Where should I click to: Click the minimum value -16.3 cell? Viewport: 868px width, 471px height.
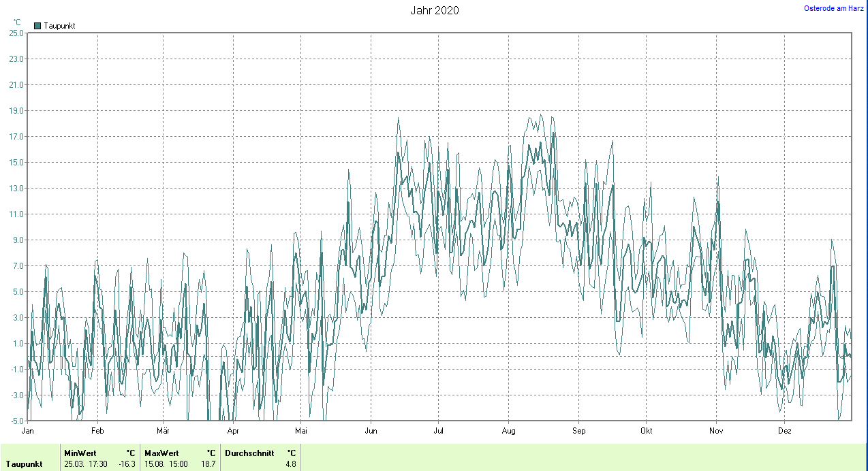(127, 464)
